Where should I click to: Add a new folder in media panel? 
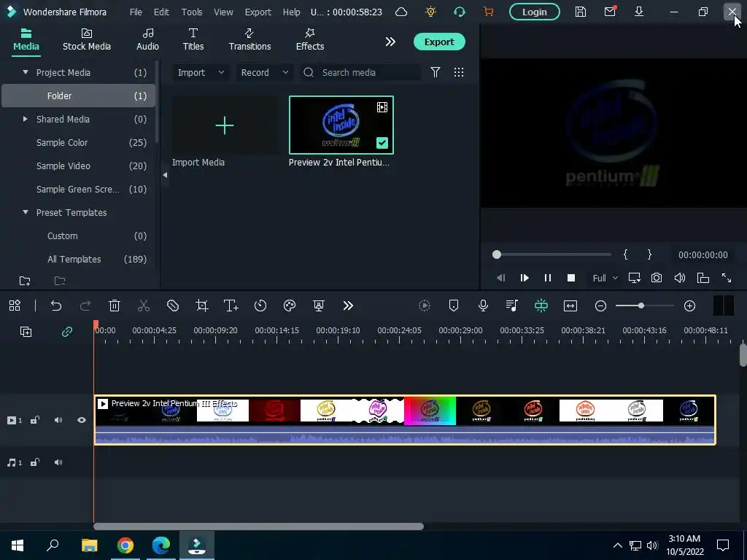coord(25,281)
